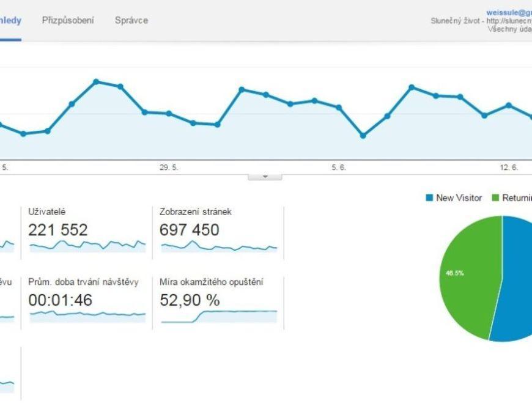Viewport: 532px width, 420px height.
Task: Go to the Přehledy tab
Action: pyautogui.click(x=10, y=20)
